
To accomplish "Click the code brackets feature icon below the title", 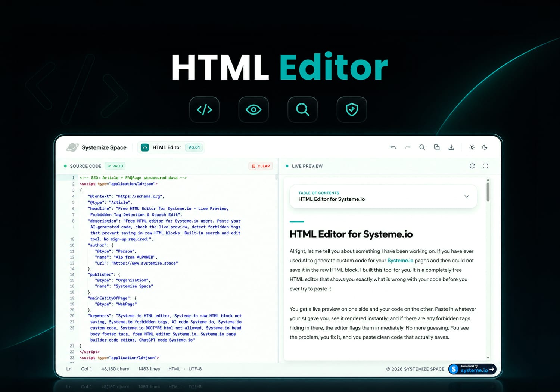I will [x=204, y=110].
